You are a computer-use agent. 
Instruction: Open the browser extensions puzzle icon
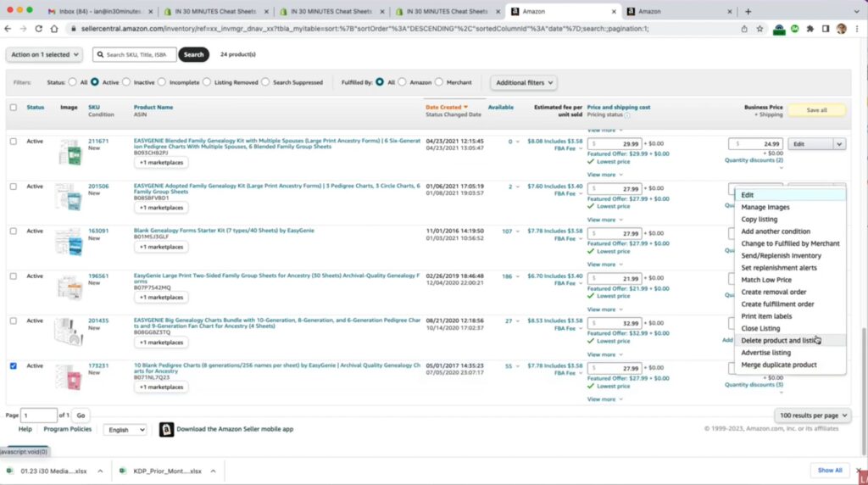[810, 28]
